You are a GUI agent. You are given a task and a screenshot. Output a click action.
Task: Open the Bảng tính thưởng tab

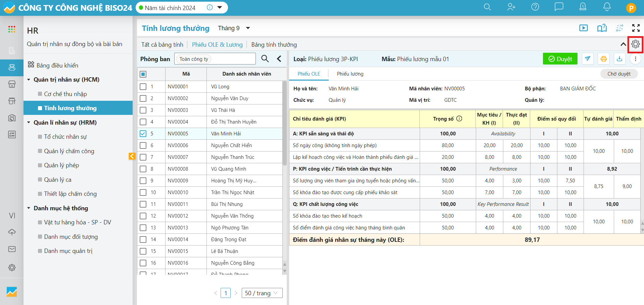pos(274,45)
